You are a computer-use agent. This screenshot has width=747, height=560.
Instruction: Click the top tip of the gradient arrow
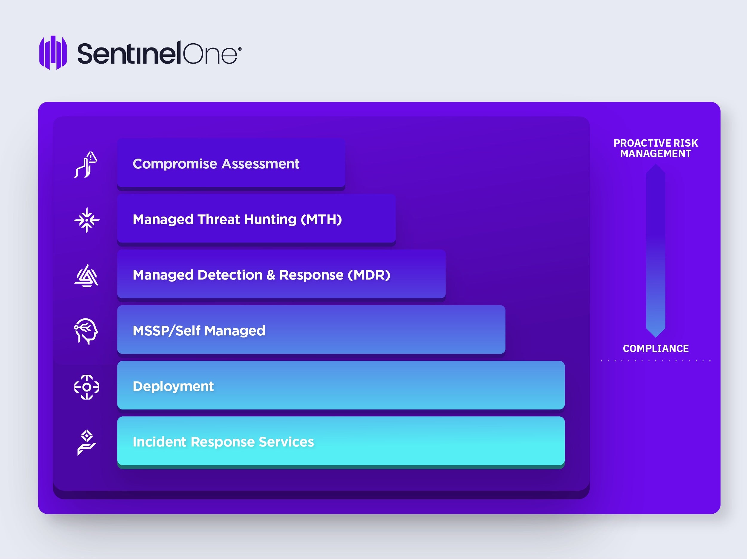[x=656, y=166]
